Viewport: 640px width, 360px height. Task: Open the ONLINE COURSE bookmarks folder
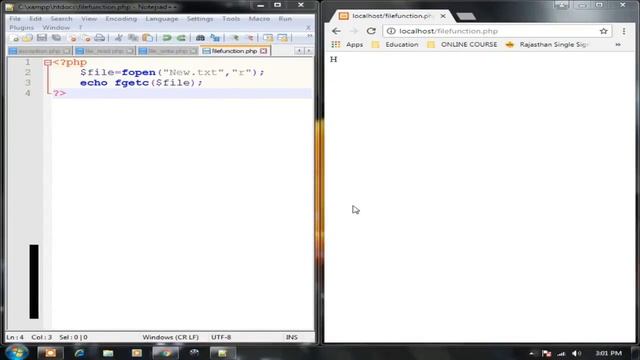click(x=462, y=44)
